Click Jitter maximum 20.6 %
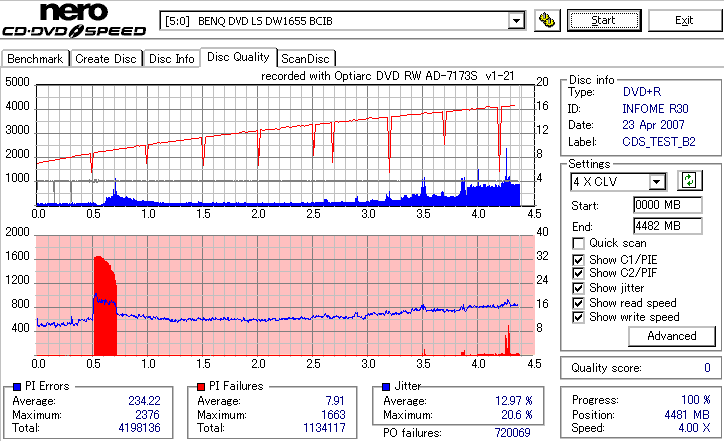 pos(517,415)
